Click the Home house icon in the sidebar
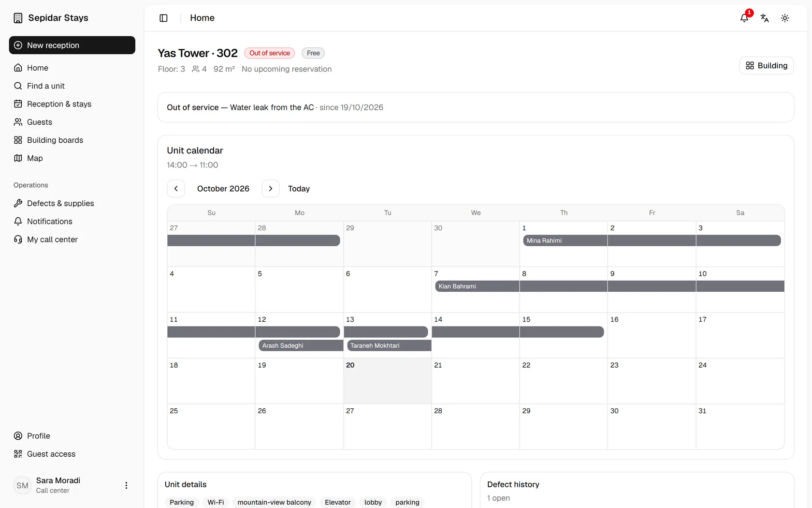Screen dimensions: 812x508 18,68
